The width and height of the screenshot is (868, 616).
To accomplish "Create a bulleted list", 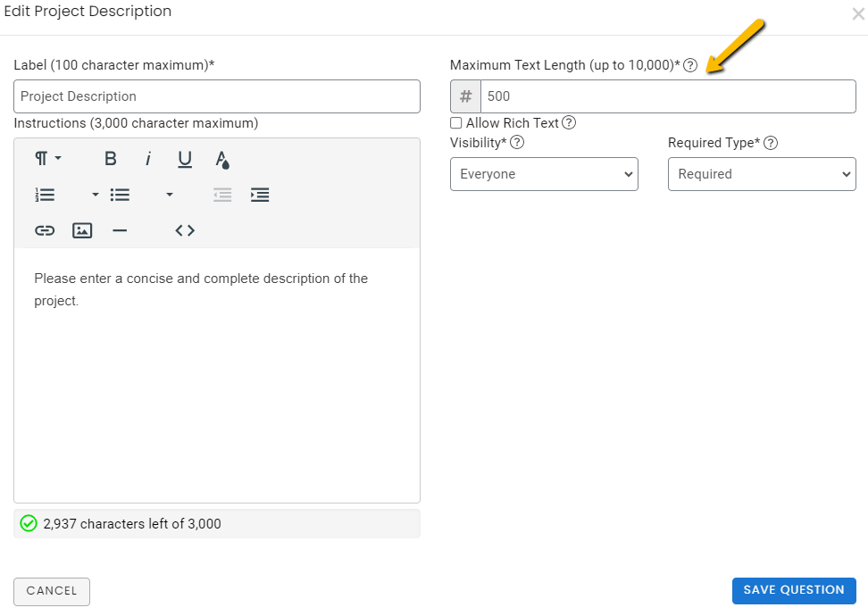I will click(x=120, y=194).
